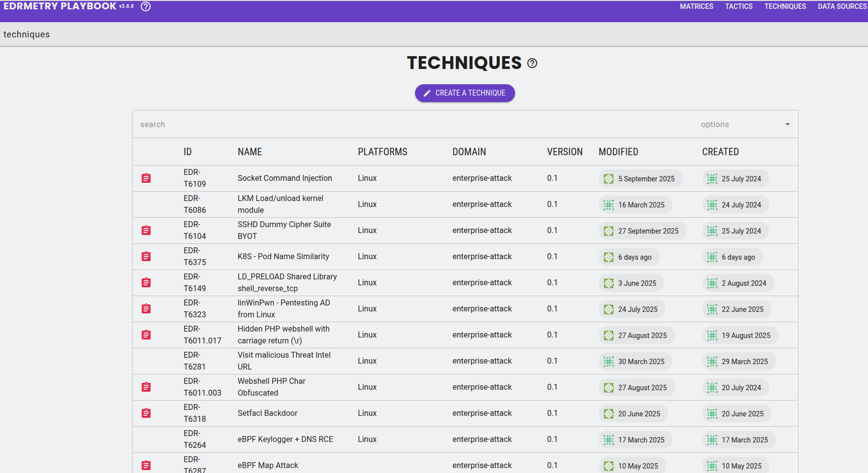Viewport: 868px width, 473px height.
Task: Click clipboard icon in Setfacl Backdoor row
Action: coord(146,413)
